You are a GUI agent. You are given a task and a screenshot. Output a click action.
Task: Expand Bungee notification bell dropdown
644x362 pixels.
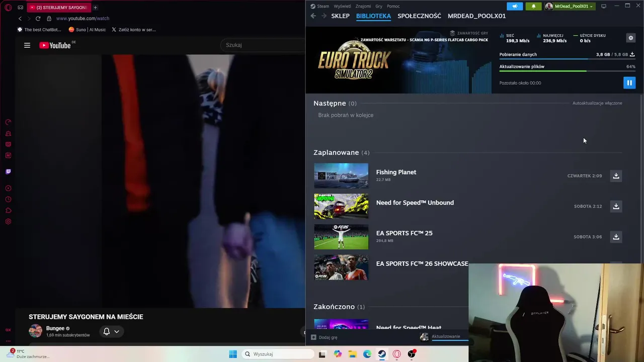pyautogui.click(x=111, y=331)
